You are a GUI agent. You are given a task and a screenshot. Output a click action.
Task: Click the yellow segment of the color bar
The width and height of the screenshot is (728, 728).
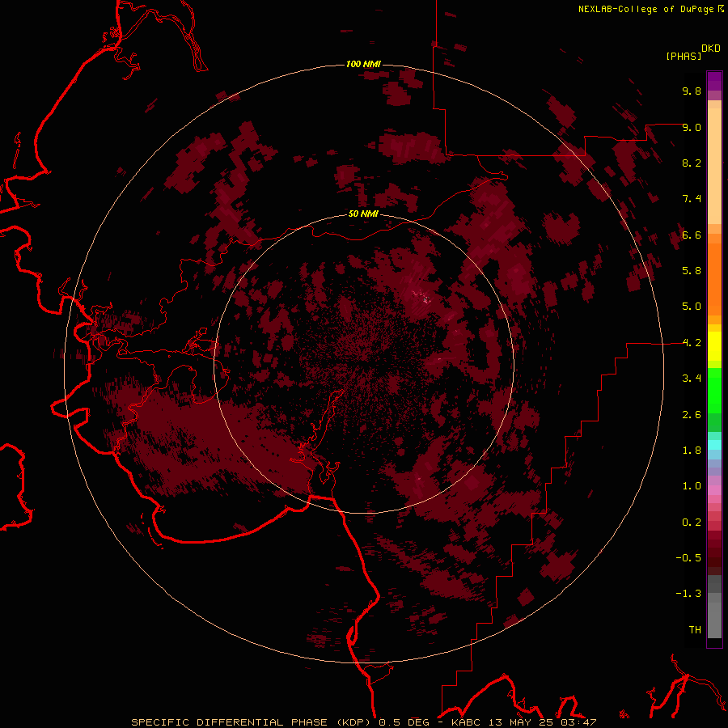[714, 346]
